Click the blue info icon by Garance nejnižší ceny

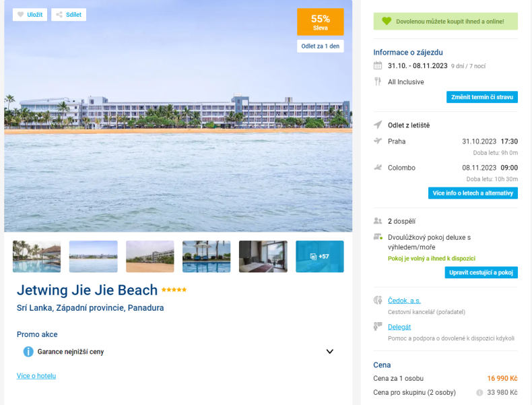(x=28, y=351)
